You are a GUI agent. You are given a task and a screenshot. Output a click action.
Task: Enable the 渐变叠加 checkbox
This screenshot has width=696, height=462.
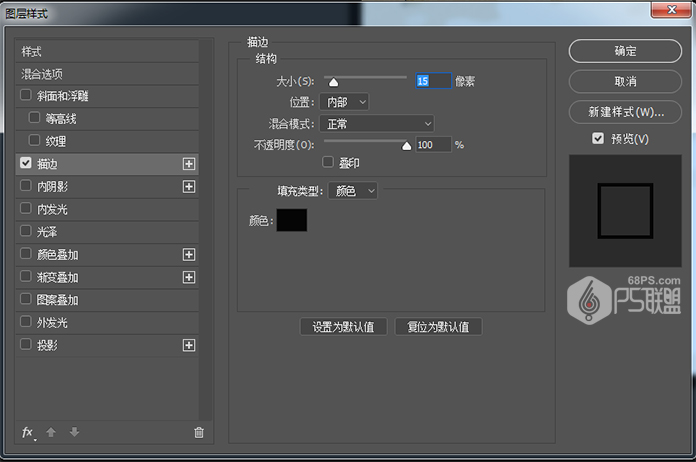(26, 276)
